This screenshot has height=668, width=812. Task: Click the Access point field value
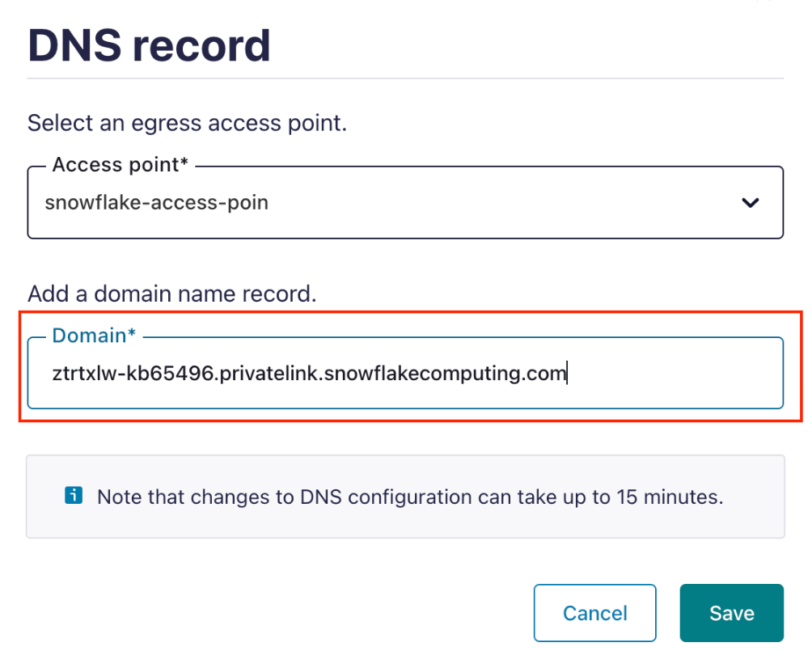[x=159, y=202]
